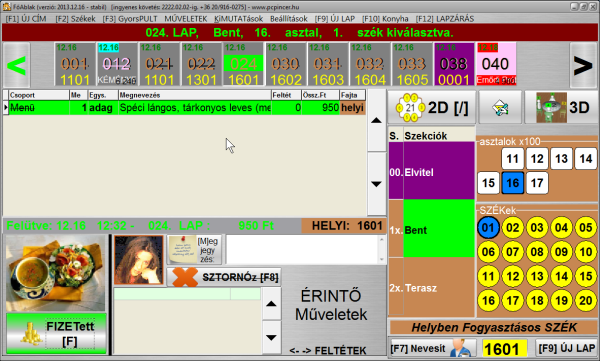Image resolution: width=600 pixels, height=361 pixels.
Task: Click the [F7] Nevesít button
Action: pos(432,348)
